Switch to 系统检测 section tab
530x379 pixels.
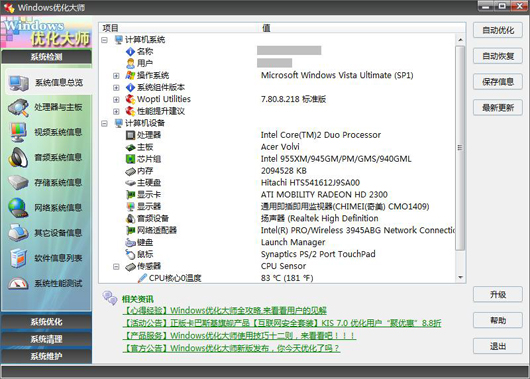[x=46, y=57]
